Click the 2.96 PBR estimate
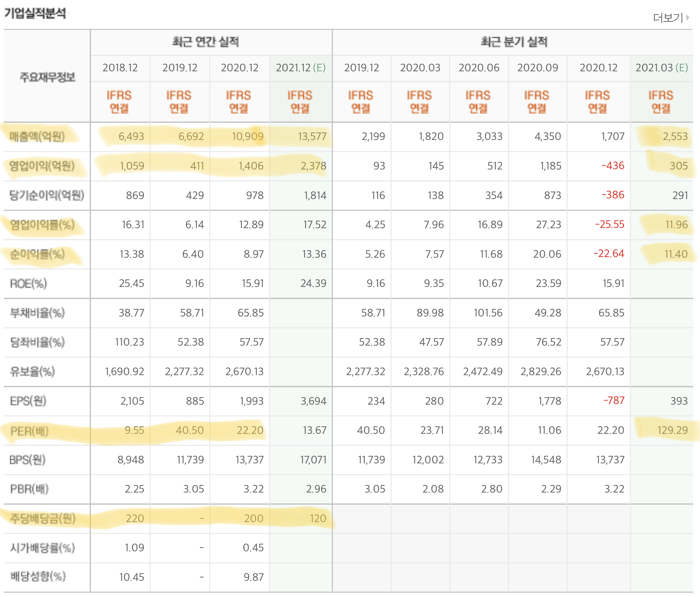The width and height of the screenshot is (700, 597). 316,489
